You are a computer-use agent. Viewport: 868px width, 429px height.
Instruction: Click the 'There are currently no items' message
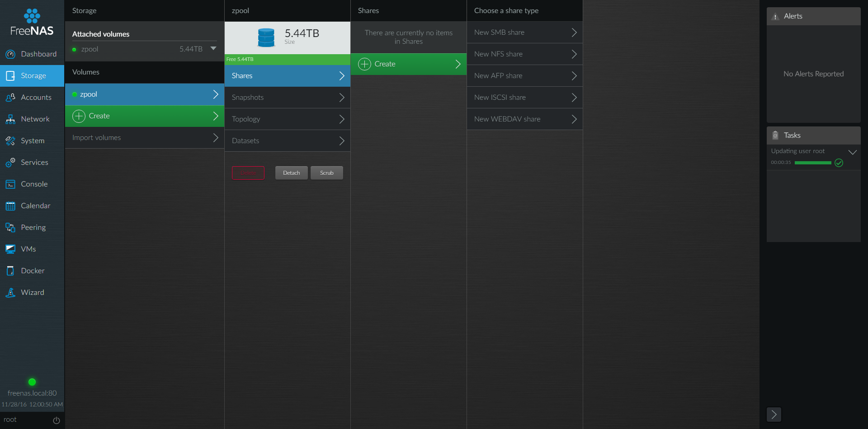coord(409,37)
